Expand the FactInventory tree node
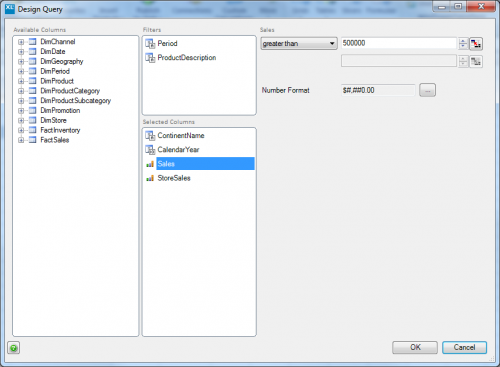Screen dimensions: 500x367 point(21,130)
